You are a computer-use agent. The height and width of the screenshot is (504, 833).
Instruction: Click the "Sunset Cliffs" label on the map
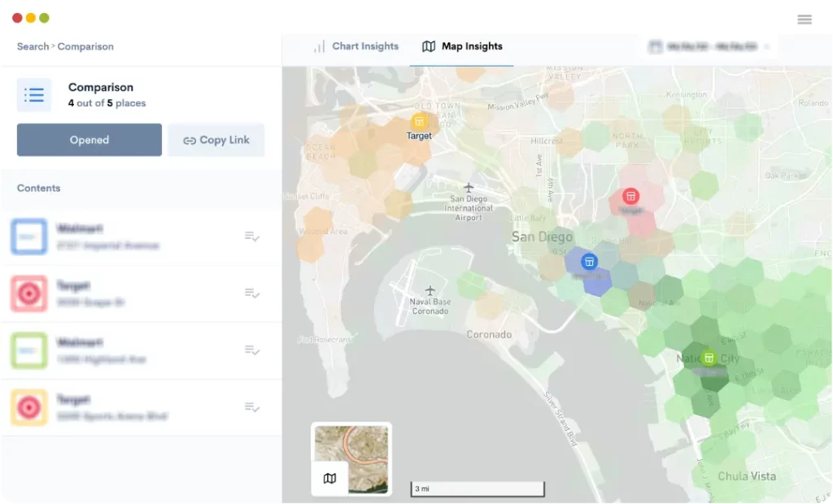point(307,197)
